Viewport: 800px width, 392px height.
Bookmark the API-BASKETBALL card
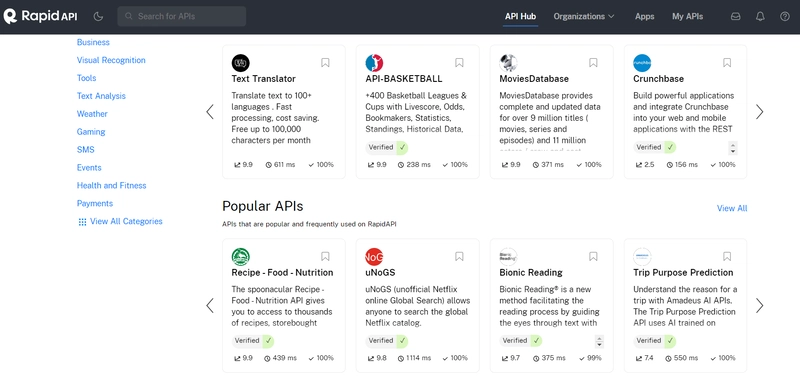coord(459,63)
